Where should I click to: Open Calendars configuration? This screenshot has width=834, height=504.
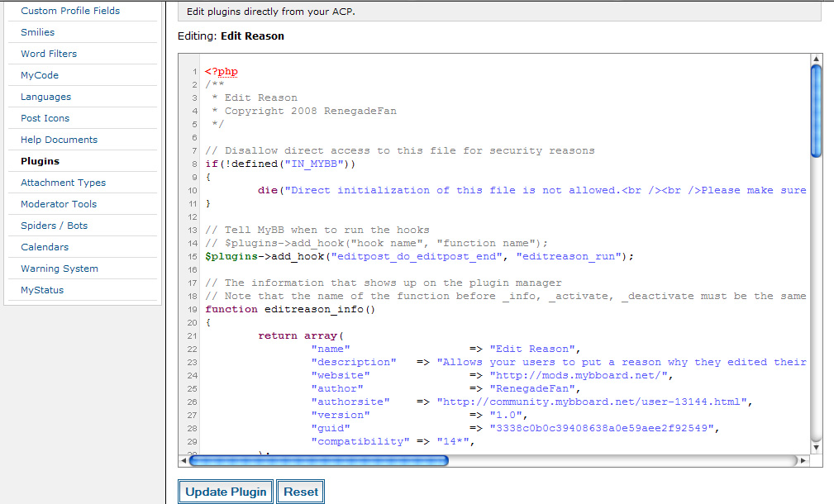[45, 247]
